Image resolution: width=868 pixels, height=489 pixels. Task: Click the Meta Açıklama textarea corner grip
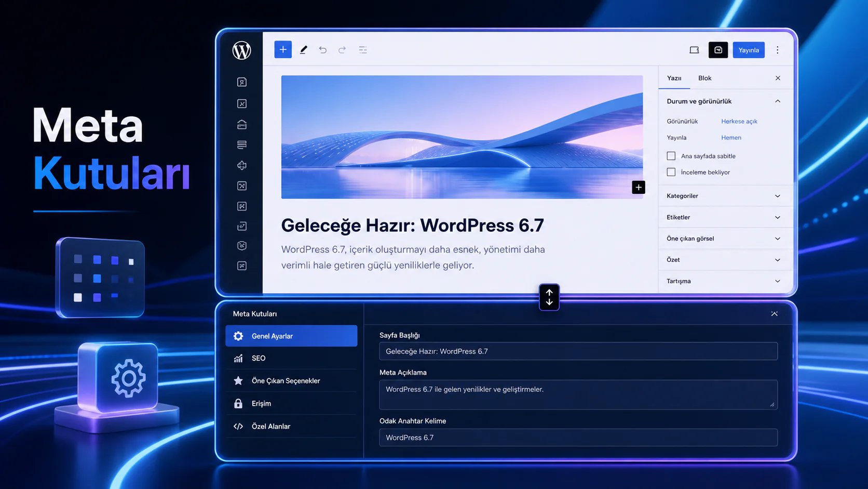(x=772, y=404)
